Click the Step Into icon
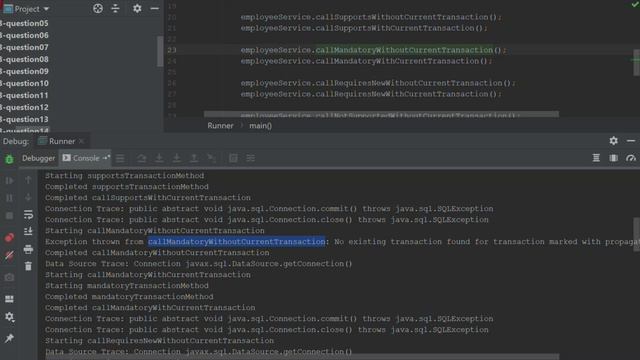640x360 pixels. [x=159, y=158]
